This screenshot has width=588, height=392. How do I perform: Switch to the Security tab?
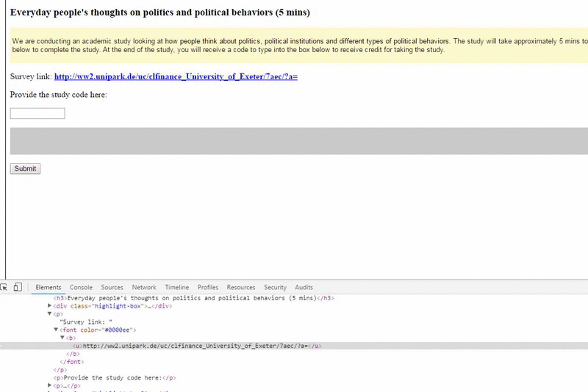275,287
